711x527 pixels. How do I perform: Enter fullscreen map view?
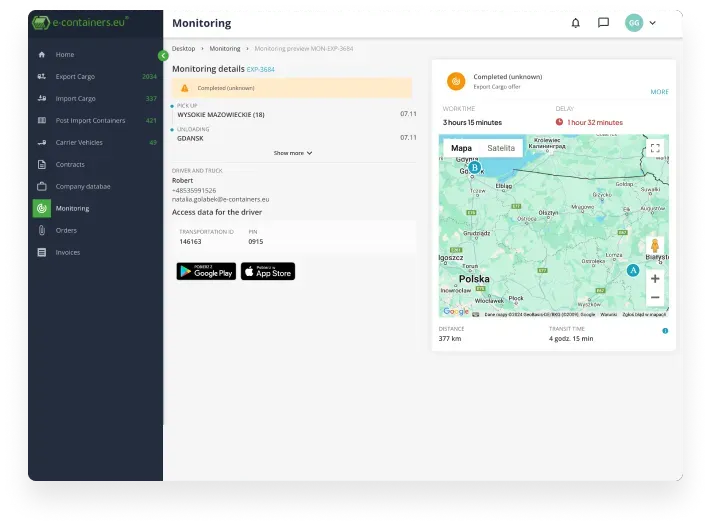655,148
